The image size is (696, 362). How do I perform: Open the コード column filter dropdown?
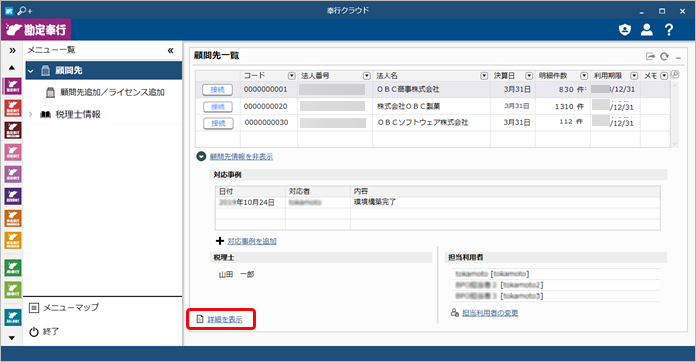292,76
